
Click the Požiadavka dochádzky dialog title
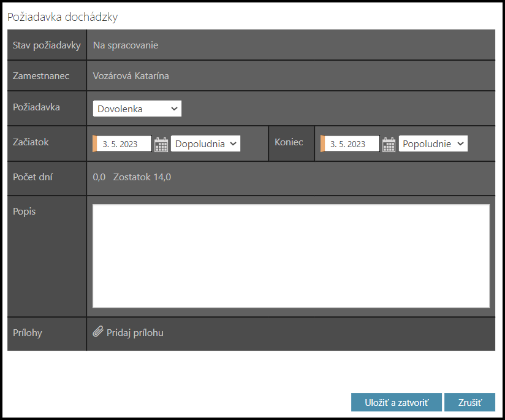[63, 17]
